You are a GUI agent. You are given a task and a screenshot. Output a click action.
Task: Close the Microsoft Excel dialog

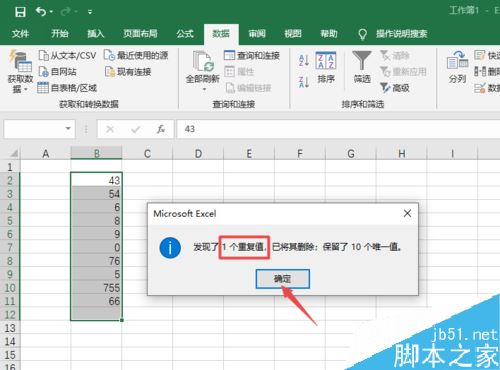[407, 213]
